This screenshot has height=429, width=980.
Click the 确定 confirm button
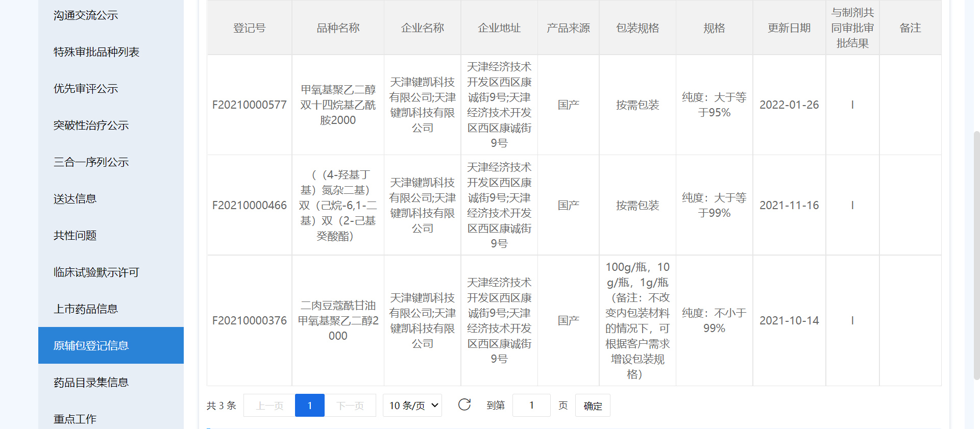point(593,406)
